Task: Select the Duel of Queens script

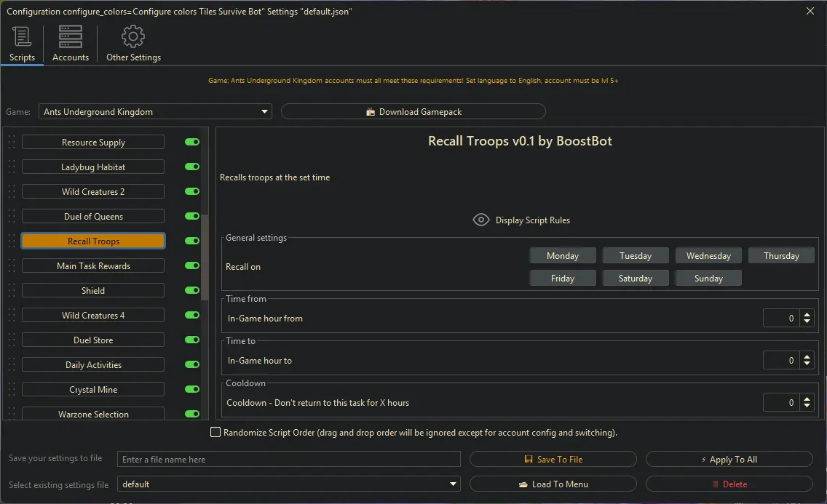Action: tap(93, 217)
